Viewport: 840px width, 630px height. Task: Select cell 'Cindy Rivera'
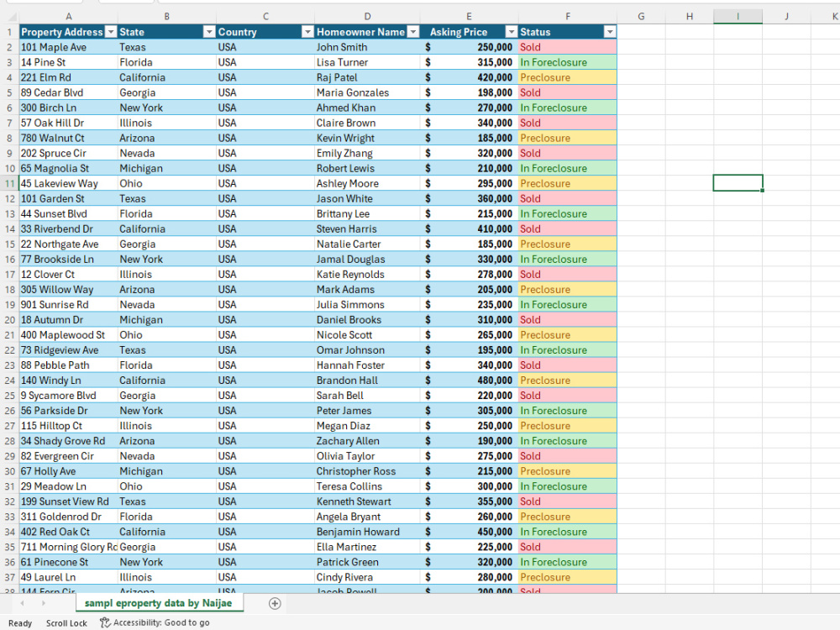click(x=367, y=578)
